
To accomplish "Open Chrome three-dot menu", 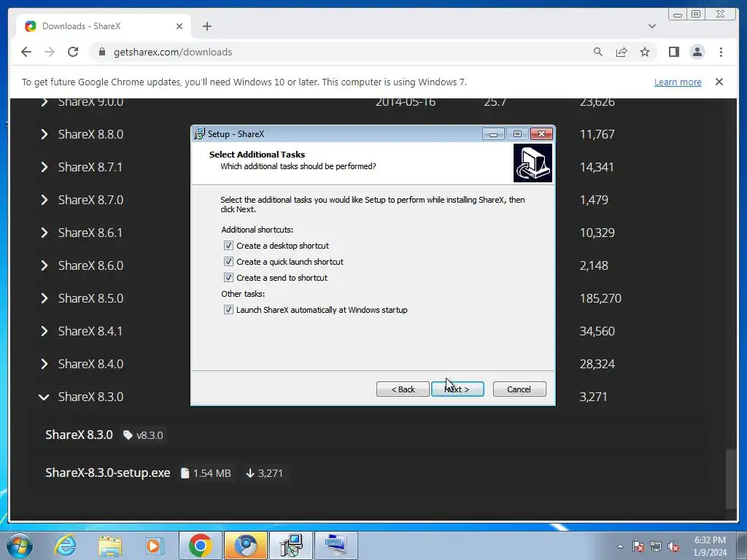I will point(721,52).
